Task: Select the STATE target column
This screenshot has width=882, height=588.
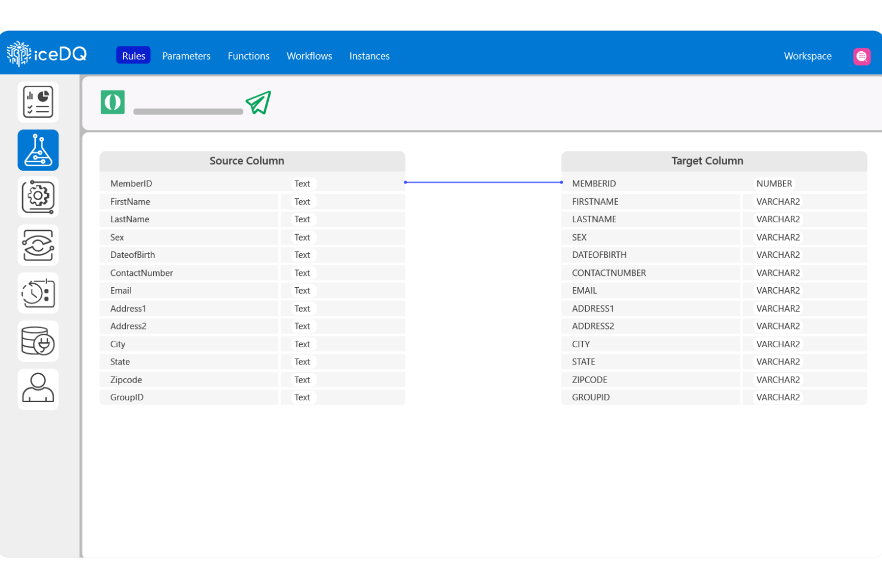Action: click(x=651, y=362)
